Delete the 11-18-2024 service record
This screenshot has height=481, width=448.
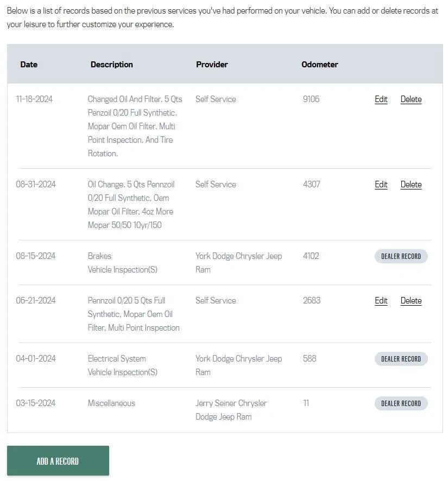[411, 99]
